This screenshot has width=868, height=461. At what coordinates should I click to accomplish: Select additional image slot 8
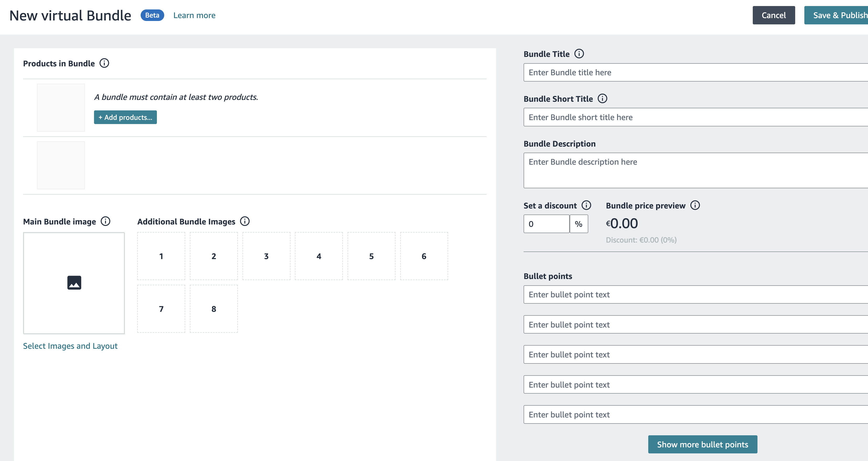pos(214,309)
